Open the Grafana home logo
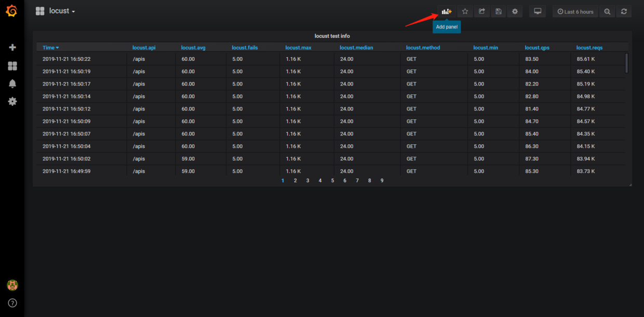Image resolution: width=644 pixels, height=317 pixels. pyautogui.click(x=11, y=10)
